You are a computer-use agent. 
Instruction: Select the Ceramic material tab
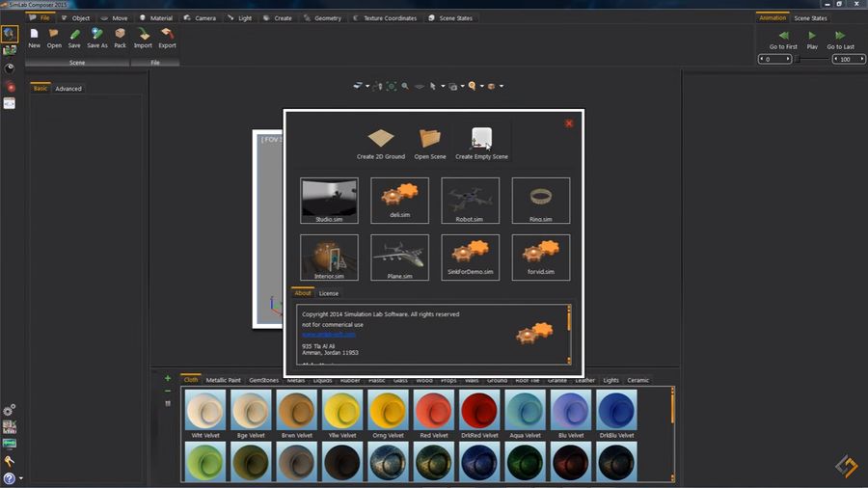click(x=637, y=380)
